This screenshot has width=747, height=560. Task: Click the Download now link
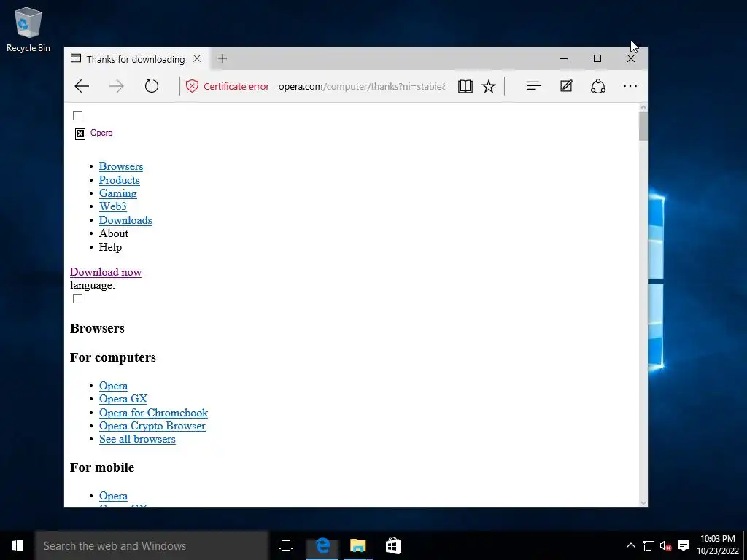pos(105,272)
